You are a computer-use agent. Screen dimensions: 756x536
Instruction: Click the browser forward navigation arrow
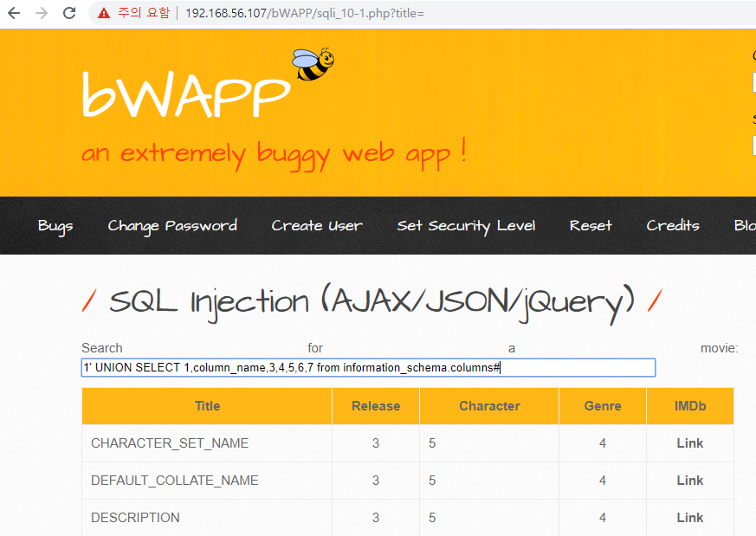pos(42,13)
